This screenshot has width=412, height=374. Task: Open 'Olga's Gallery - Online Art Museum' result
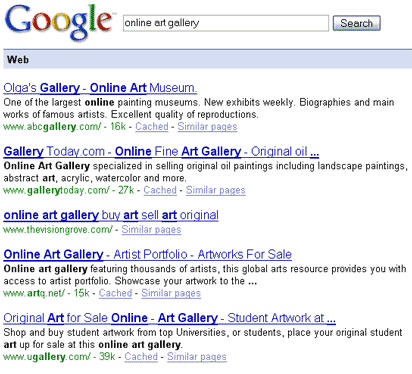(100, 88)
